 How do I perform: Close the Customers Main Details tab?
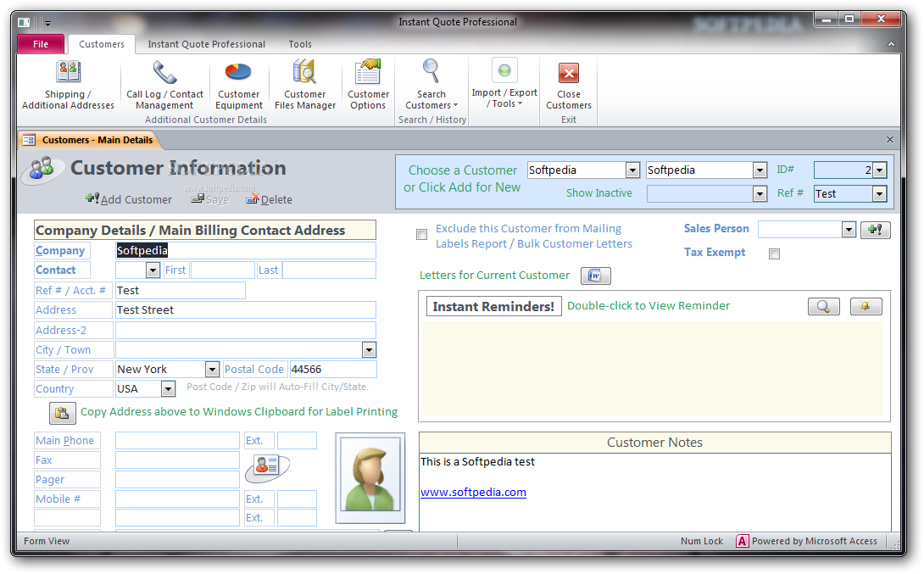pyautogui.click(x=890, y=140)
